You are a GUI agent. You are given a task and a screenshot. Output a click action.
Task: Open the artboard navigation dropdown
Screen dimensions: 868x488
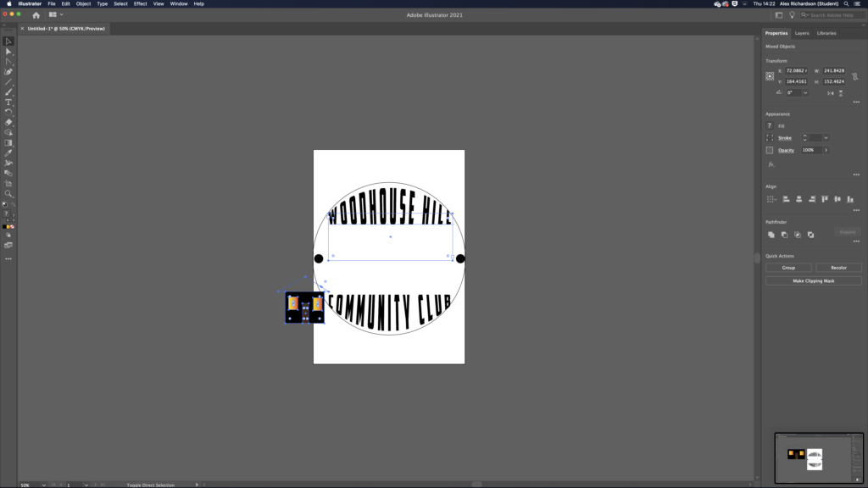pos(86,485)
